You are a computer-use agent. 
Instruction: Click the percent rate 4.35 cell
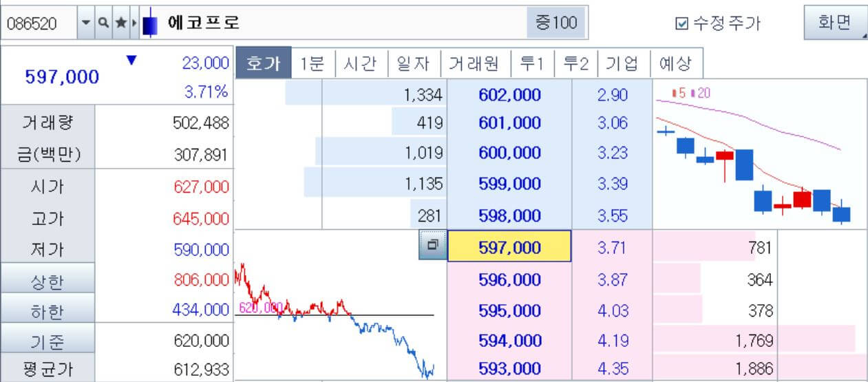[x=612, y=368]
